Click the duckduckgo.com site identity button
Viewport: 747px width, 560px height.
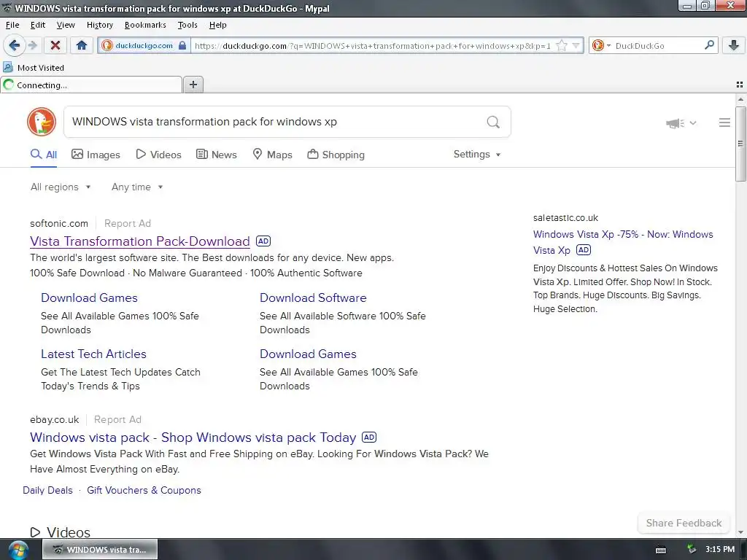144,45
